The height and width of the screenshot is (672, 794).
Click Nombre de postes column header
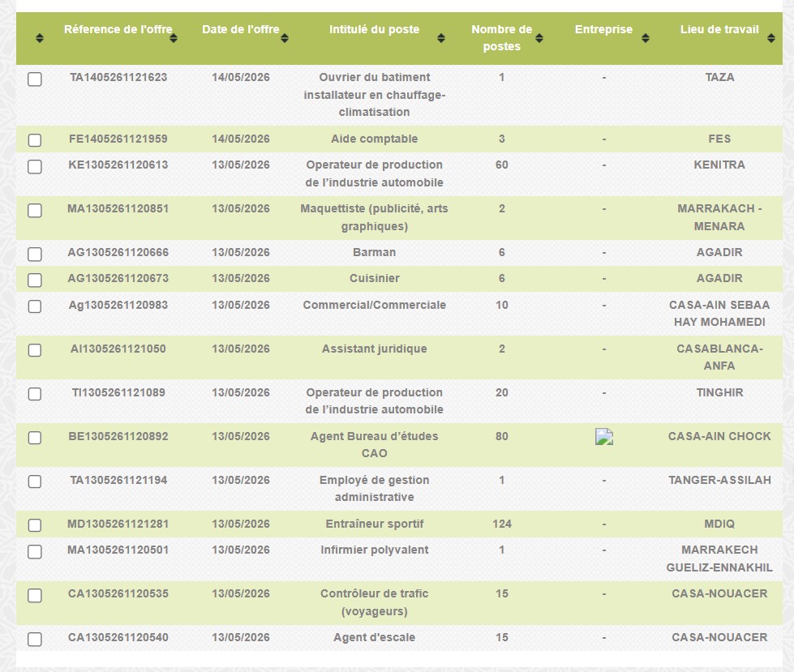501,38
